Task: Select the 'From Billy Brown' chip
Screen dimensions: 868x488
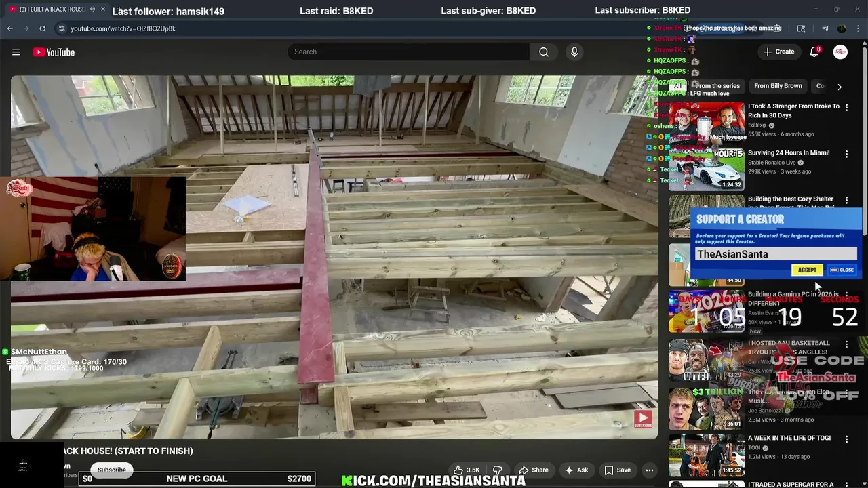Action: tap(778, 86)
